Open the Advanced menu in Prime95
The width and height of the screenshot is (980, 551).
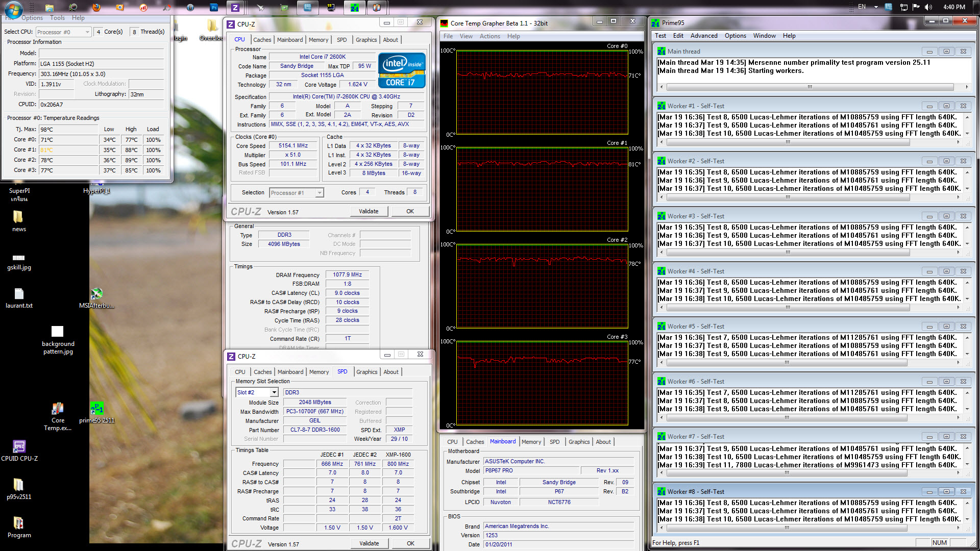pyautogui.click(x=703, y=36)
